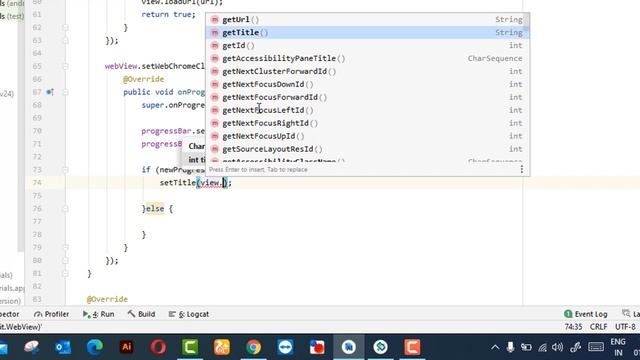Click the @Override annotation on line 66
Screen dimensions: 640x360
click(x=143, y=79)
